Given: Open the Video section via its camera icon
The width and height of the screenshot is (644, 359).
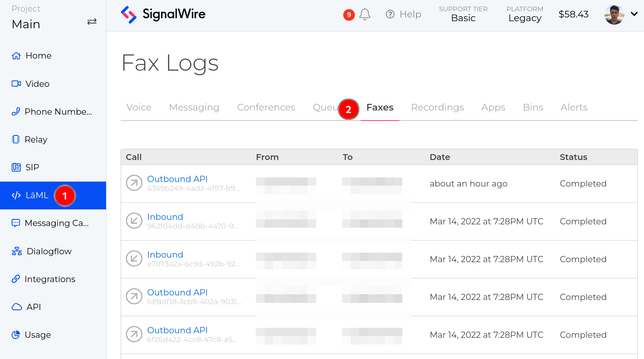Looking at the screenshot, I should pos(16,84).
